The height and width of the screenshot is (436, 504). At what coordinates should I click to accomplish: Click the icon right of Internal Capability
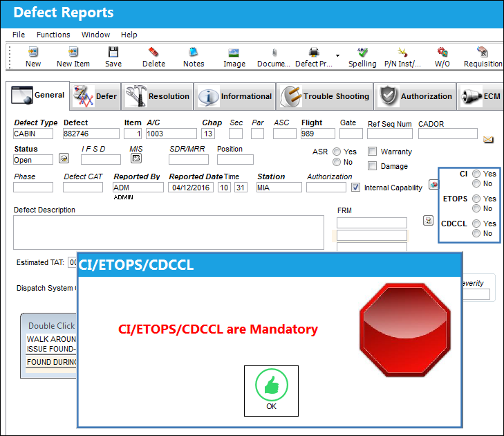coord(433,185)
